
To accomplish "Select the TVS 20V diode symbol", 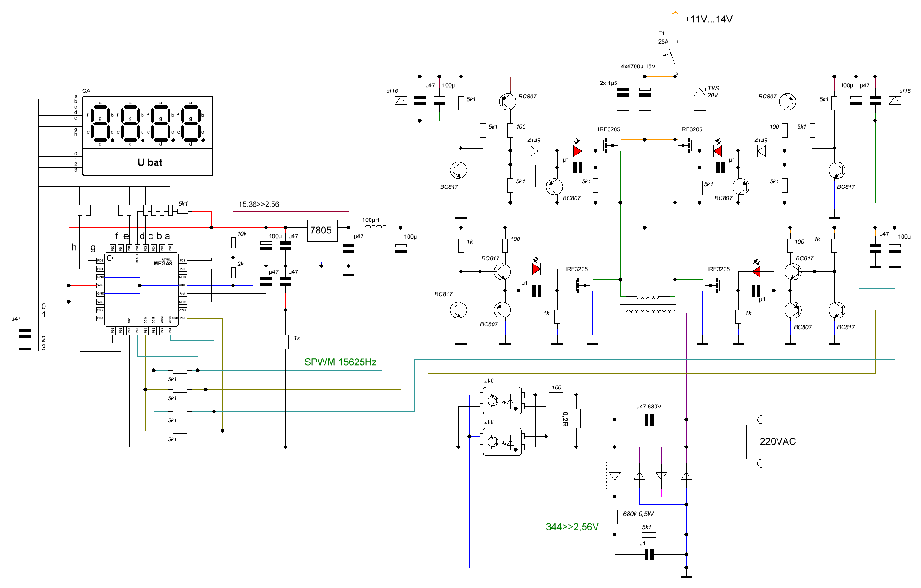I will [x=700, y=92].
